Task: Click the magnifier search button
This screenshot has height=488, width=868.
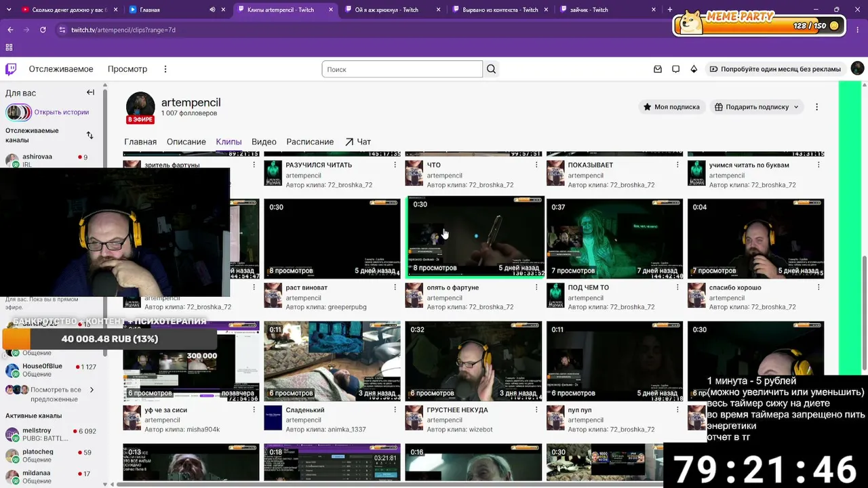Action: point(492,69)
